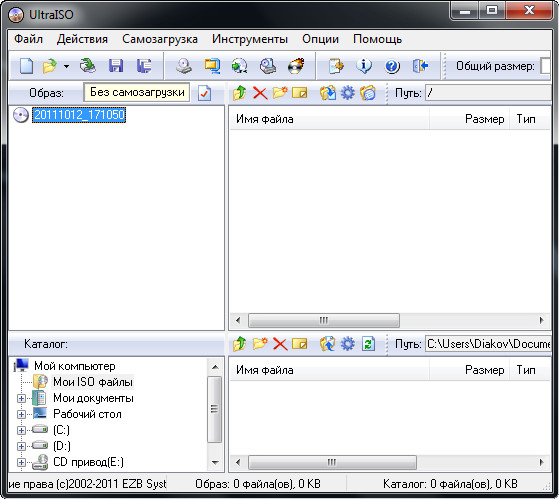The height and width of the screenshot is (500, 560).
Task: Expand the CD привод(E:) node
Action: click(21, 462)
